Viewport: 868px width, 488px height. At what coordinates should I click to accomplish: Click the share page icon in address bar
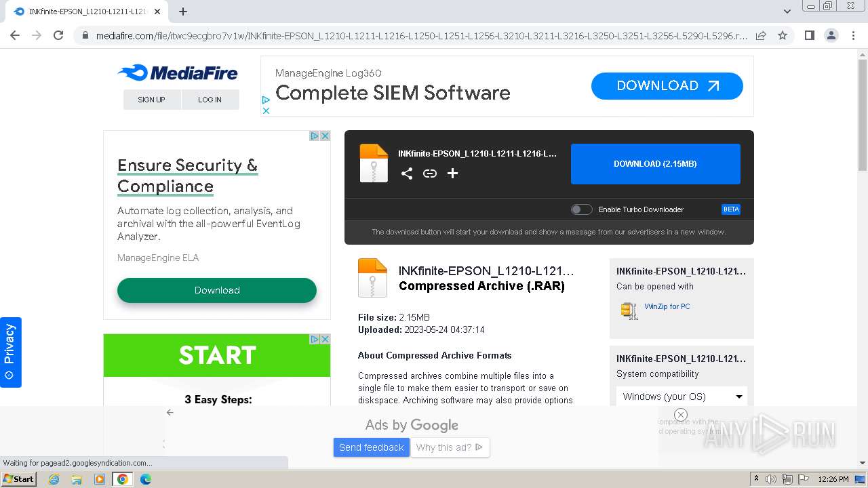[761, 35]
